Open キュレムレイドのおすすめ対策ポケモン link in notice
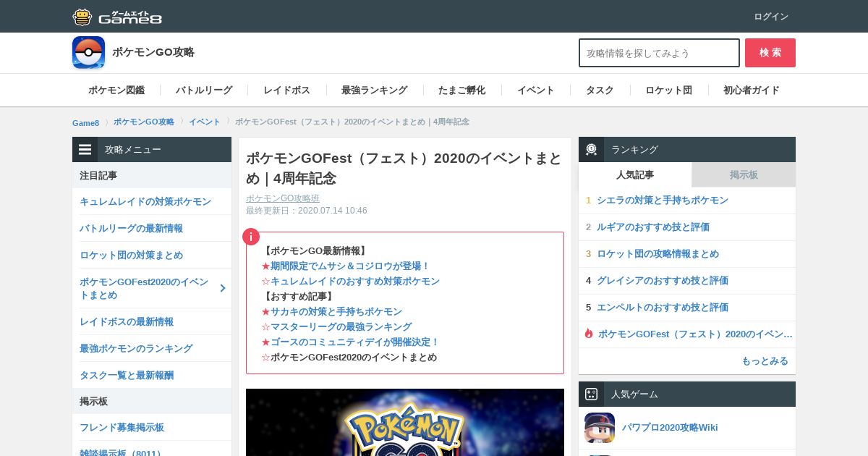This screenshot has width=868, height=456. tap(355, 281)
